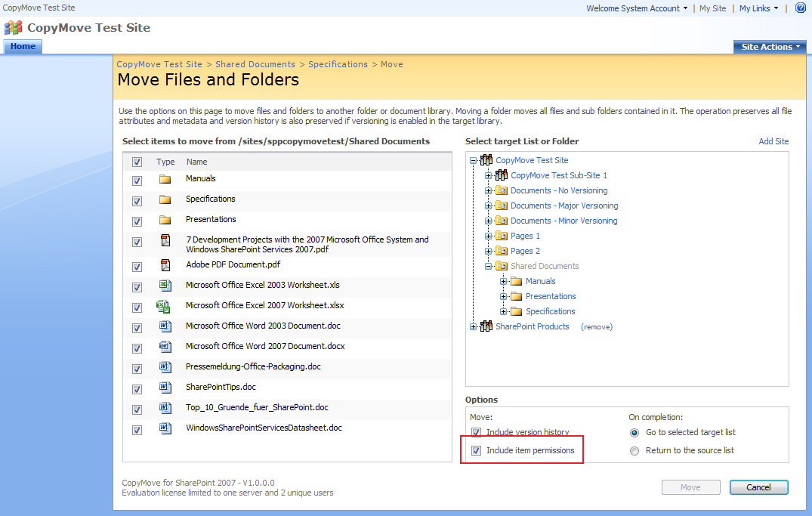Viewport: 812px width, 516px height.
Task: Open the My Links menu
Action: [x=758, y=8]
